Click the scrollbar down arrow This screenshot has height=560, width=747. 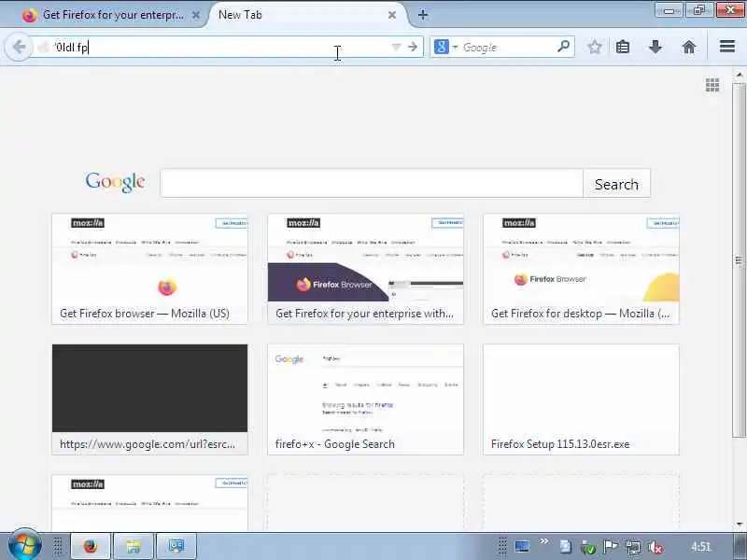(x=739, y=525)
